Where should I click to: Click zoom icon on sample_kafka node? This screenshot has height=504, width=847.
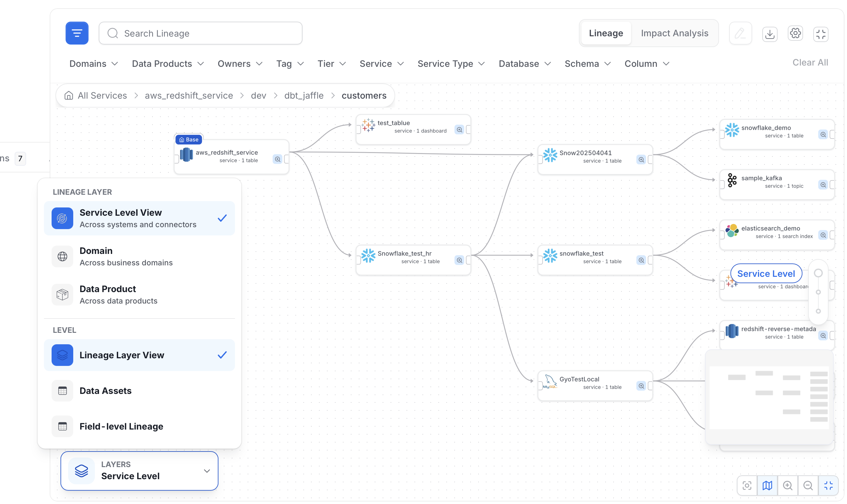point(823,185)
